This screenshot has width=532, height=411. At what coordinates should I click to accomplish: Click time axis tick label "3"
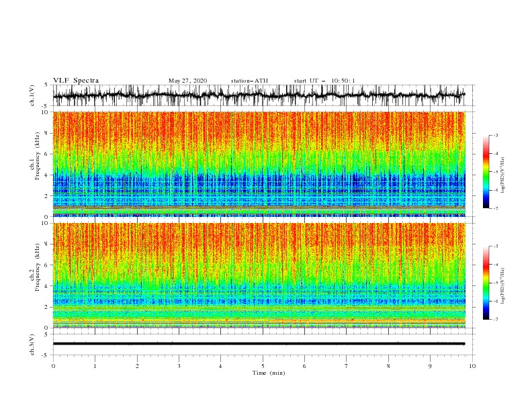(179, 366)
